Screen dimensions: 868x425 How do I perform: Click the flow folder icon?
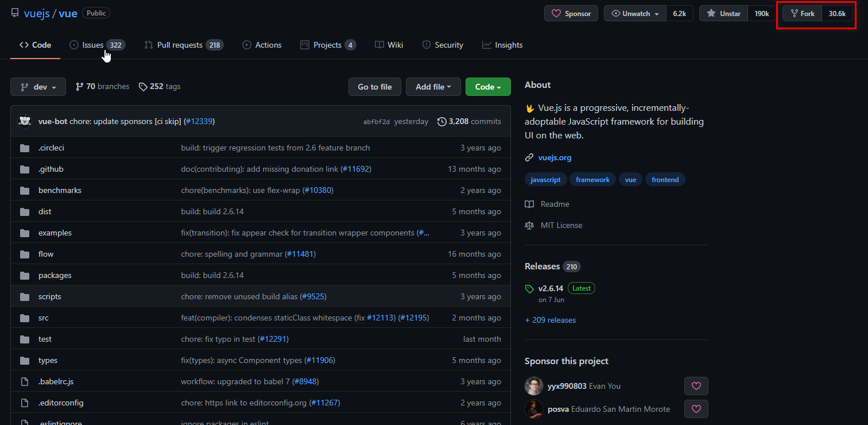[x=25, y=254]
